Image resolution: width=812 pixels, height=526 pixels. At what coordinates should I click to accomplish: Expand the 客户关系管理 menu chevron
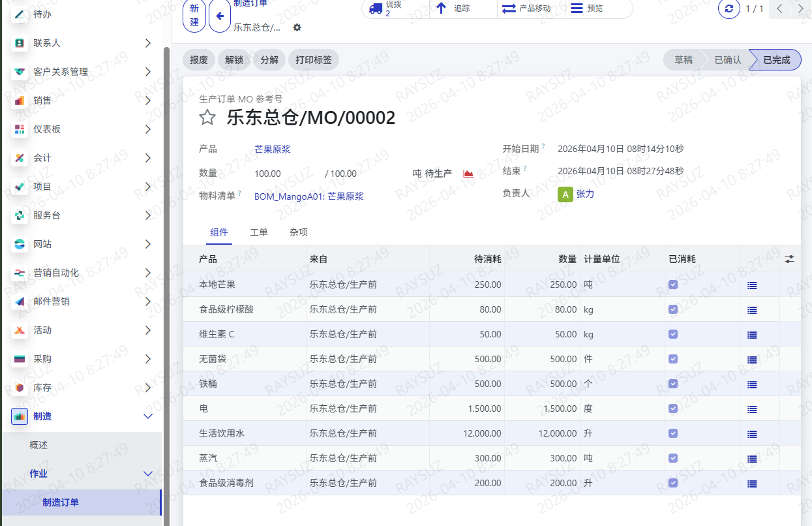(x=148, y=72)
